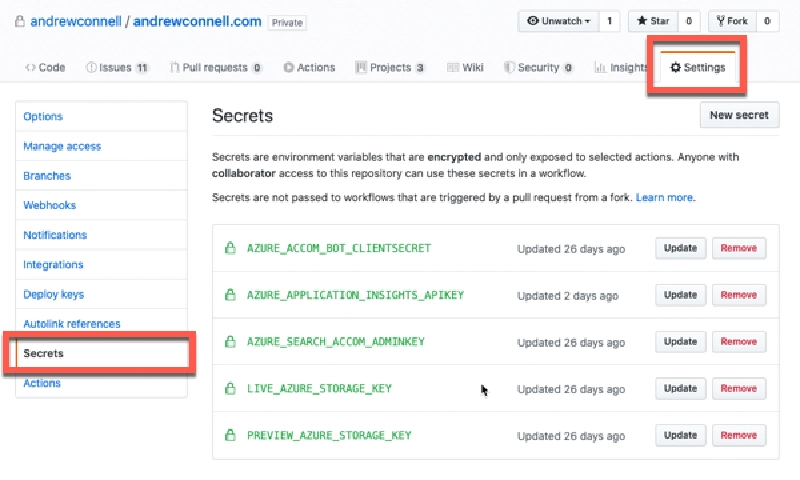This screenshot has height=480, width=800.
Task: Remove the PREVIEW_AZURE_STORAGE_KEY secret
Action: click(739, 435)
